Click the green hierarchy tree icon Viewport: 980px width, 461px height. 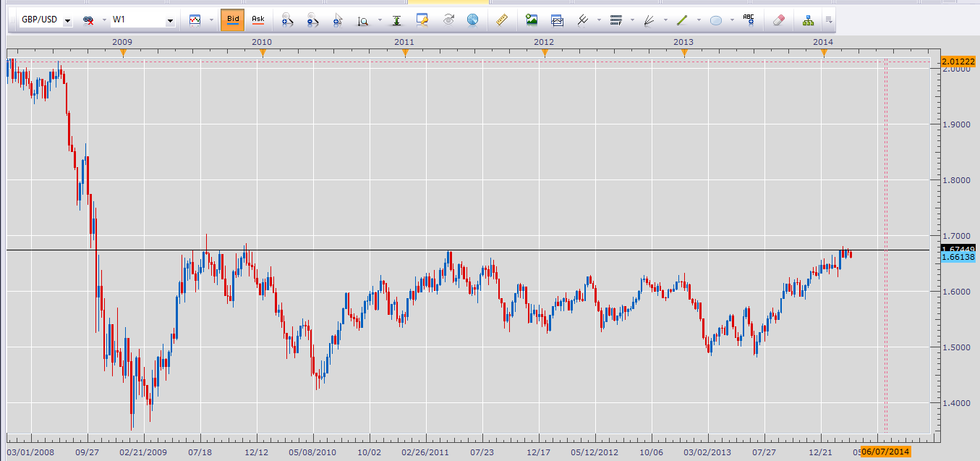point(808,20)
